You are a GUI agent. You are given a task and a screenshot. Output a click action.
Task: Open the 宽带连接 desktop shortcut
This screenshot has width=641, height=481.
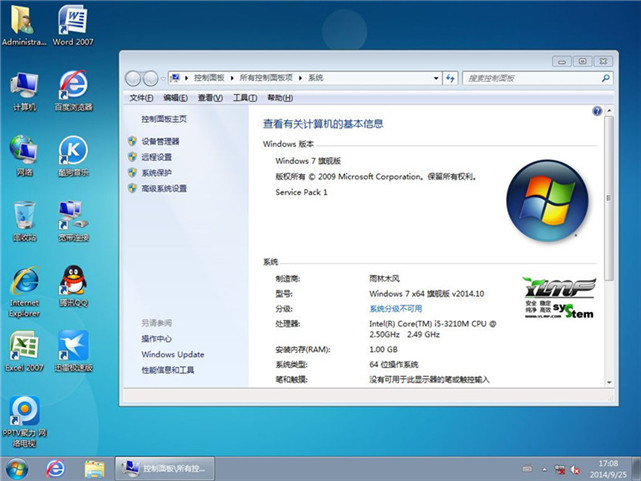pyautogui.click(x=74, y=221)
